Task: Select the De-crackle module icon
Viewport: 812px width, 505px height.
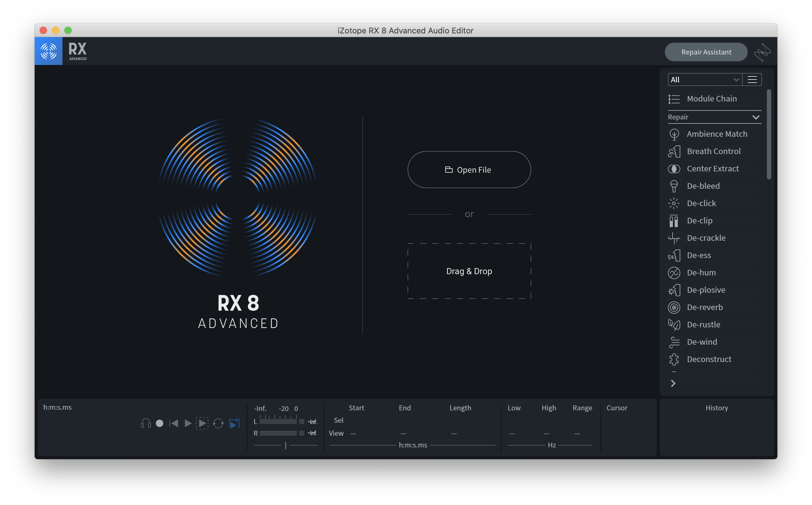Action: (x=674, y=238)
